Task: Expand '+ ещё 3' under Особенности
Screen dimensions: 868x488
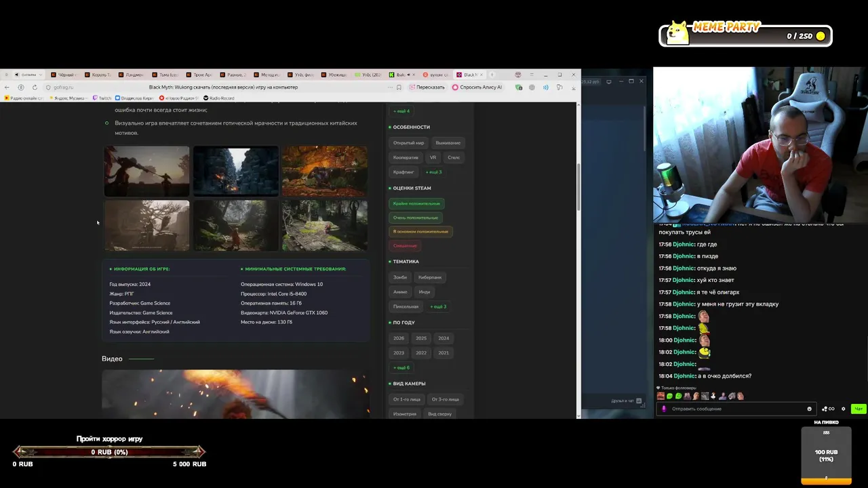Action: (x=433, y=172)
